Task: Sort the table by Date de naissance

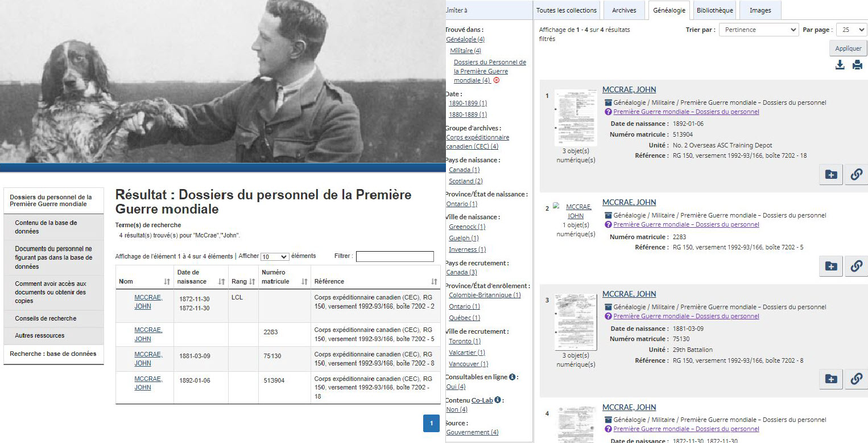Action: (221, 282)
